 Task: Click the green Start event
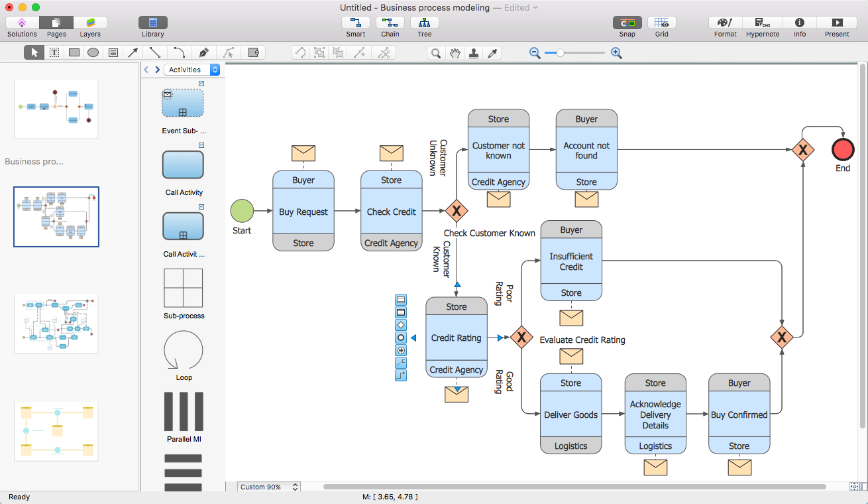[x=242, y=212]
